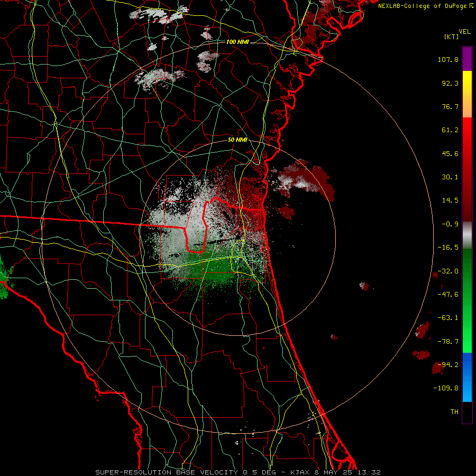The image size is (476, 476).
Task: Click the 14.5 value on the velocity scale
Action: pos(450,200)
